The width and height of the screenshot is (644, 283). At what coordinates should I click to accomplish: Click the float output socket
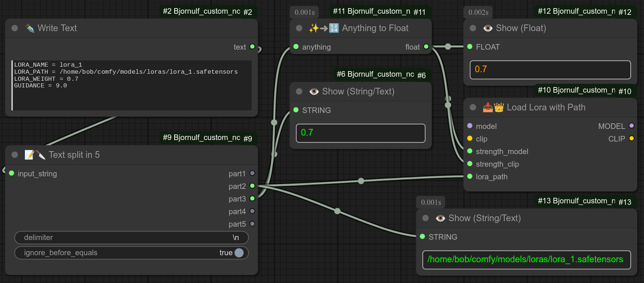click(x=426, y=47)
